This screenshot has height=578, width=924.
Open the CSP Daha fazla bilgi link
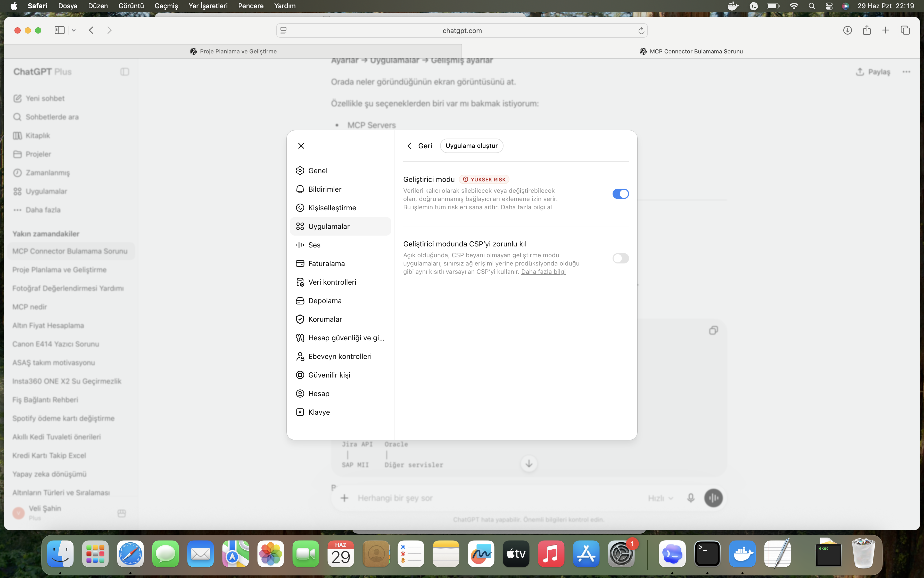(543, 272)
